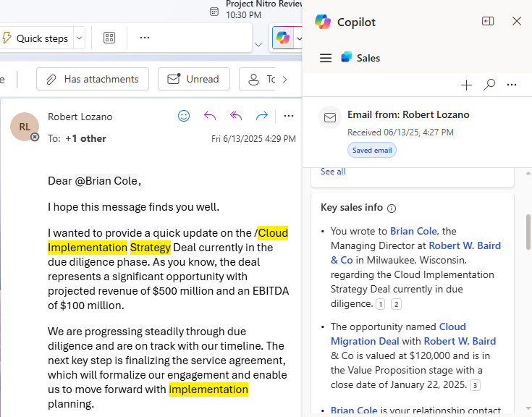Image resolution: width=532 pixels, height=417 pixels.
Task: Open the Project Nitro Review calendar reminder
Action: point(256,9)
